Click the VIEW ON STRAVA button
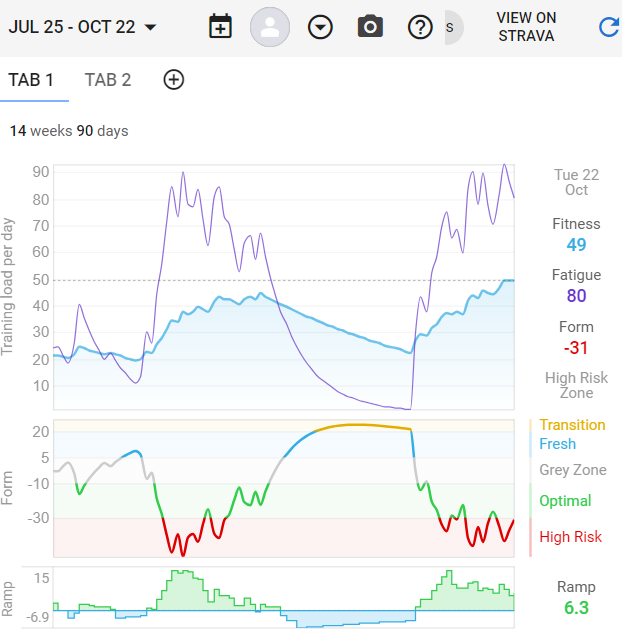 click(x=526, y=27)
